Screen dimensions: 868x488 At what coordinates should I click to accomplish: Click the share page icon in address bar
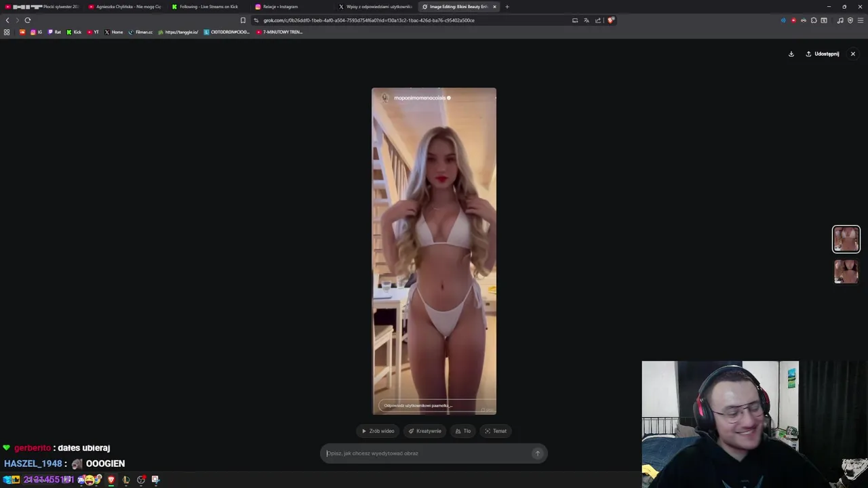[x=598, y=20]
